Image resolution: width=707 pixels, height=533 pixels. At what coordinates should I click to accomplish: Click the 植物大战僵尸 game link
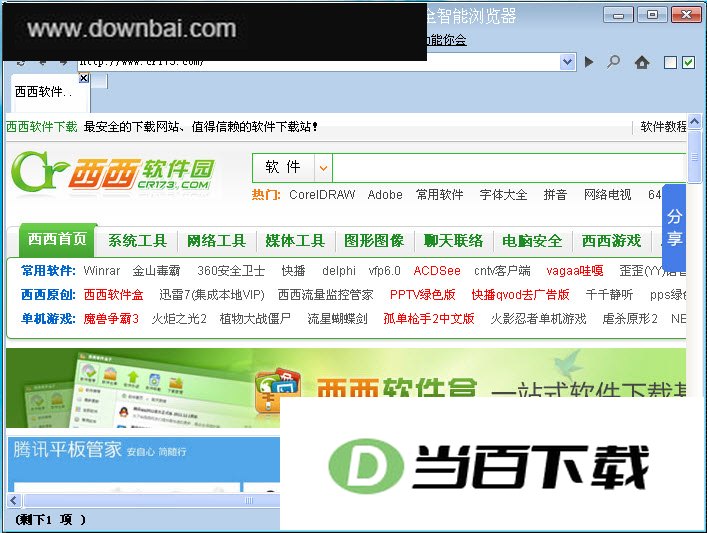click(255, 319)
